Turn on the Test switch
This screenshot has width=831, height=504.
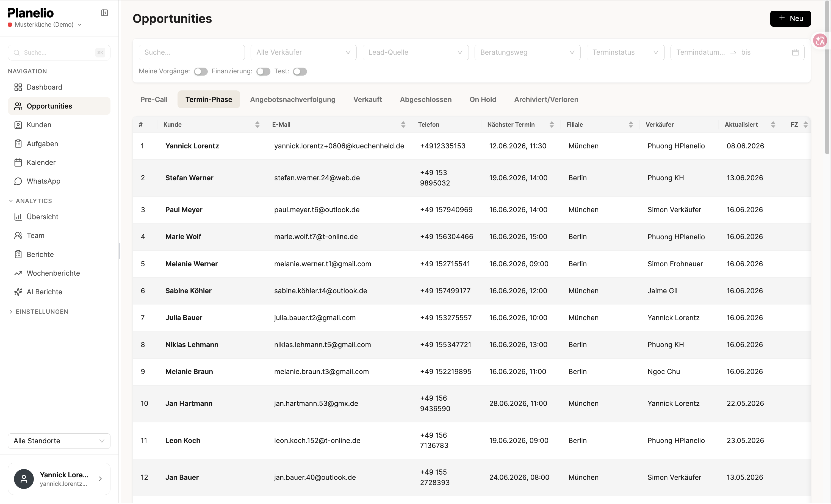(x=300, y=71)
